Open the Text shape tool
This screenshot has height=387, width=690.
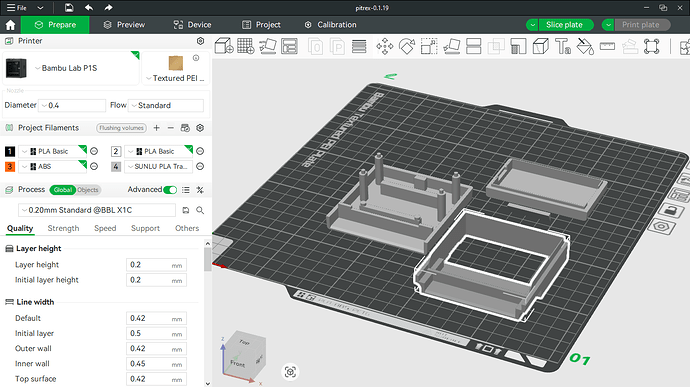[x=562, y=46]
